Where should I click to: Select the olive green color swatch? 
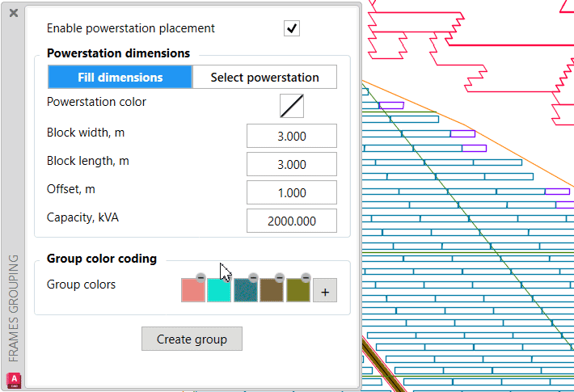pyautogui.click(x=298, y=291)
